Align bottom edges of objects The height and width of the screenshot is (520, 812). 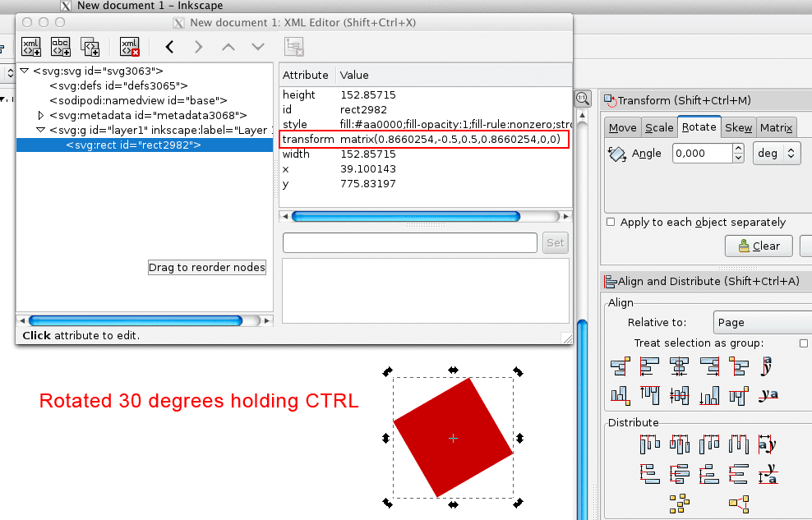708,397
